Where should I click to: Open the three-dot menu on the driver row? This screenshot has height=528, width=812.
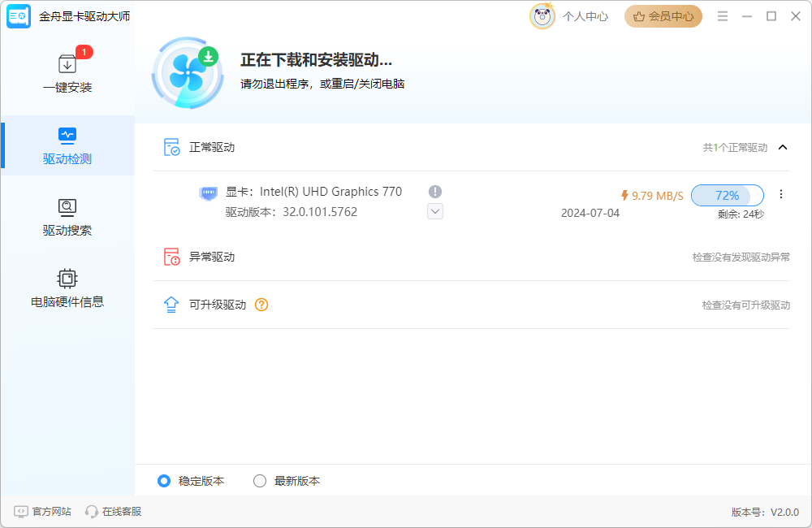pyautogui.click(x=781, y=193)
